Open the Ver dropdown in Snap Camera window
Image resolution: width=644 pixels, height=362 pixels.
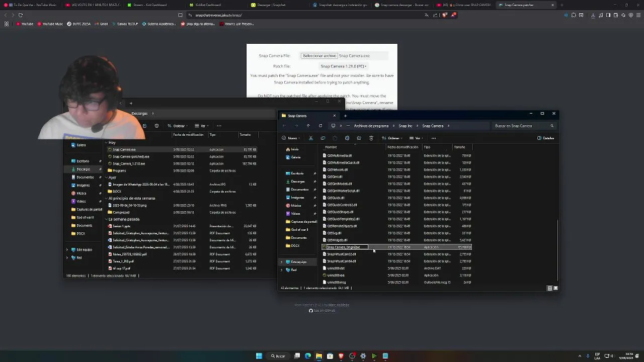coord(416,138)
